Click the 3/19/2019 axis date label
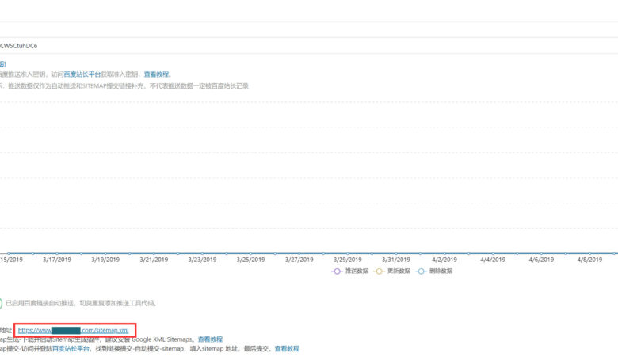This screenshot has width=618, height=364. click(x=105, y=260)
